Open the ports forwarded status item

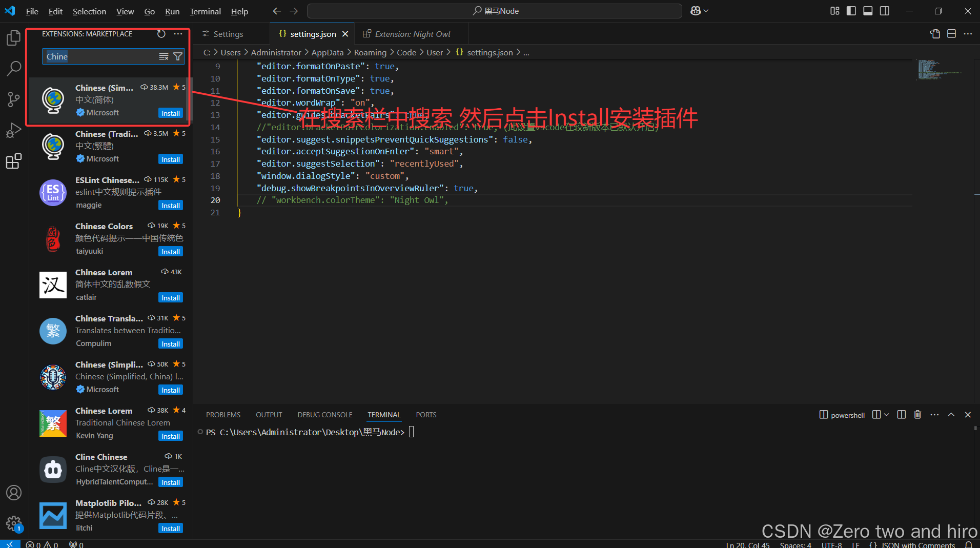click(x=76, y=544)
